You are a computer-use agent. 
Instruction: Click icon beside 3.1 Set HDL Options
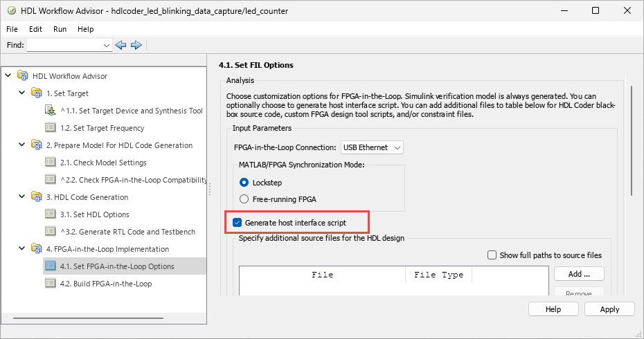coord(50,214)
